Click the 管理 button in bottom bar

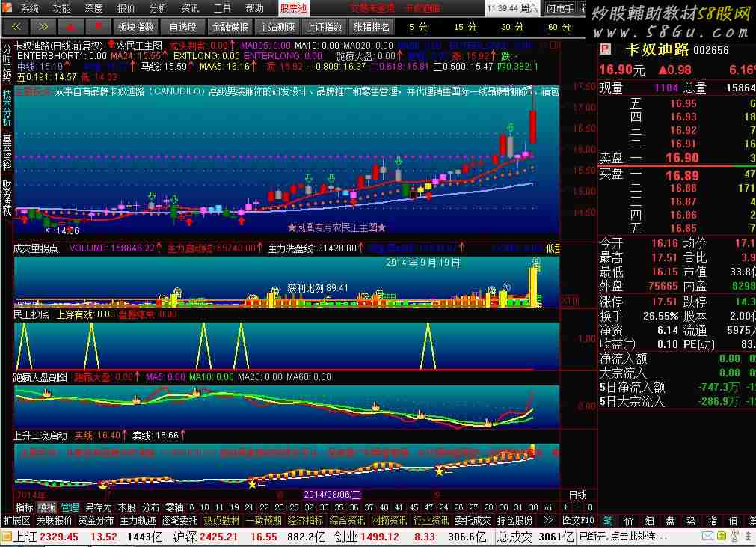(x=70, y=507)
